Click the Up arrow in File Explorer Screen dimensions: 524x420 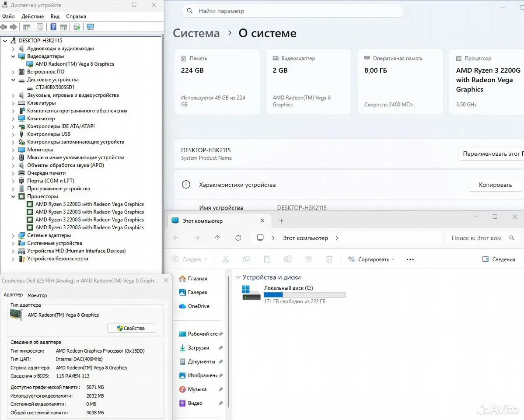click(x=217, y=238)
